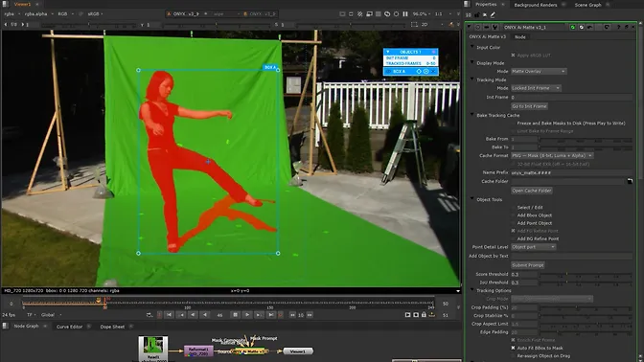This screenshot has height=362, width=644.
Task: Open the Cache Format PNG dropdown
Action: coord(552,155)
